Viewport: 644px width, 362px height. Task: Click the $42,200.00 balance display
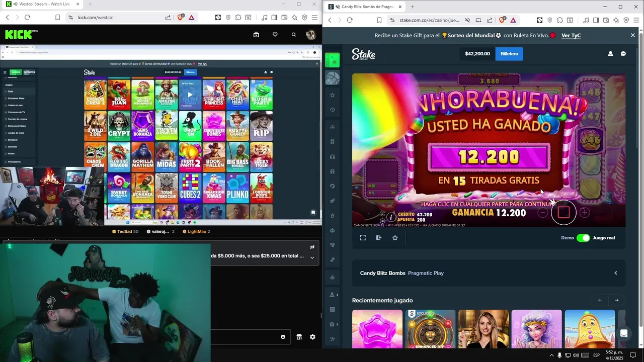coord(477,54)
